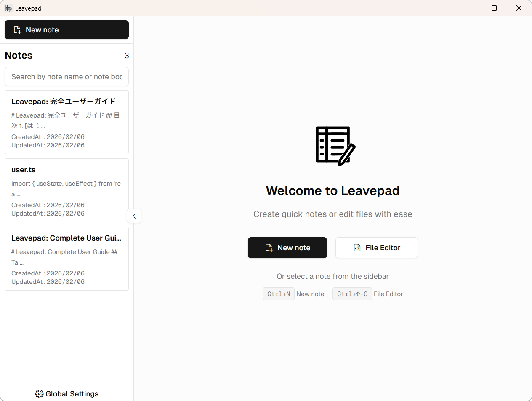Open the note titled user.ts

[66, 190]
